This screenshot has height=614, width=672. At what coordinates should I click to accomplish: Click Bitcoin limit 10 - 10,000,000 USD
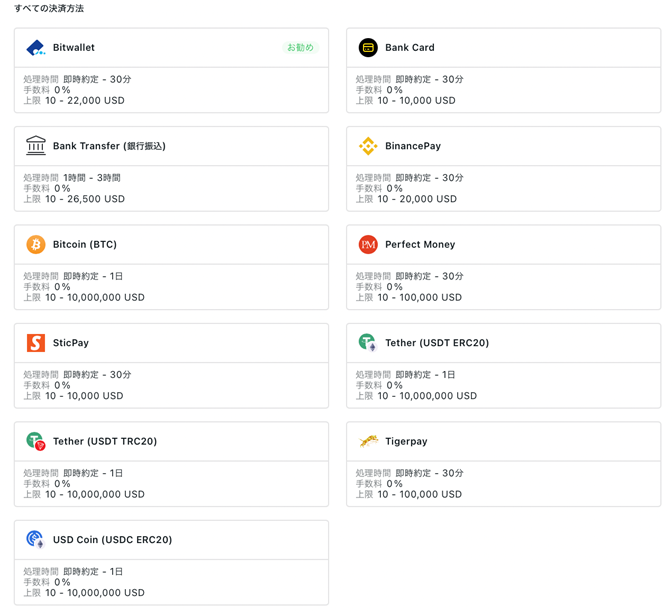[x=95, y=298]
